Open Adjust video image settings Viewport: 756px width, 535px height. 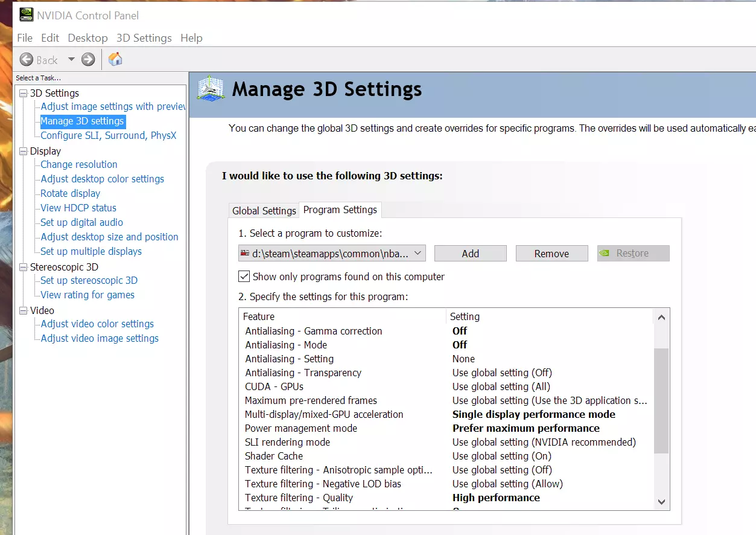tap(100, 338)
